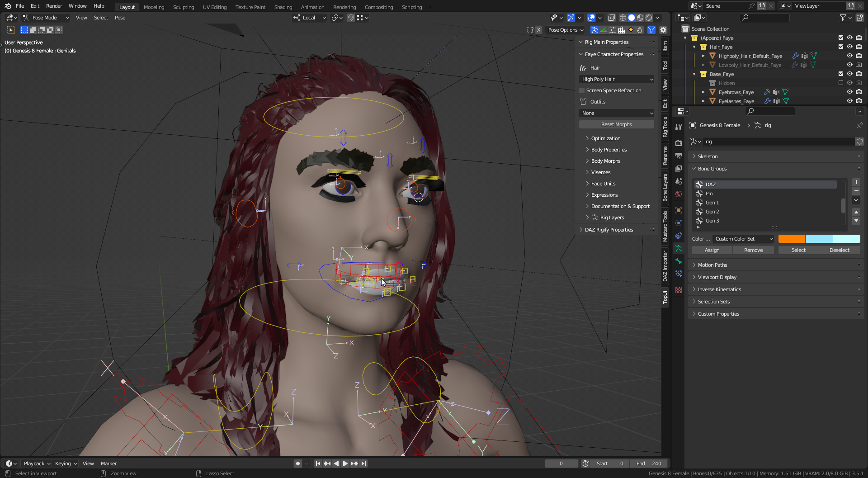This screenshot has width=868, height=478.
Task: Assign bones to the bone group
Action: tap(712, 250)
